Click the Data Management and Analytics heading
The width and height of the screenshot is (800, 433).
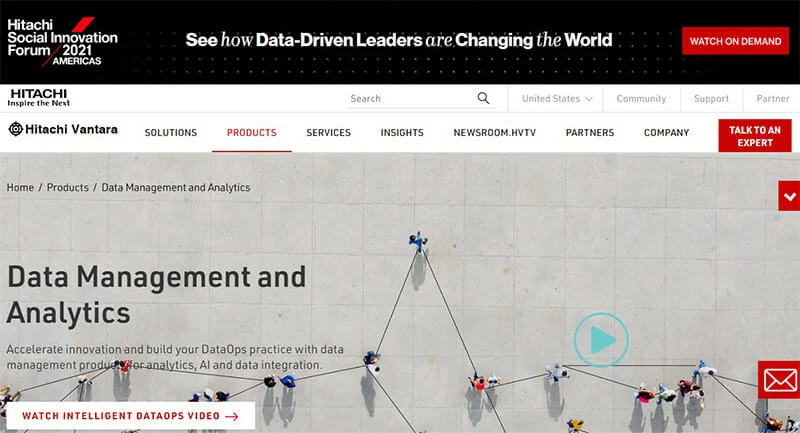point(156,295)
